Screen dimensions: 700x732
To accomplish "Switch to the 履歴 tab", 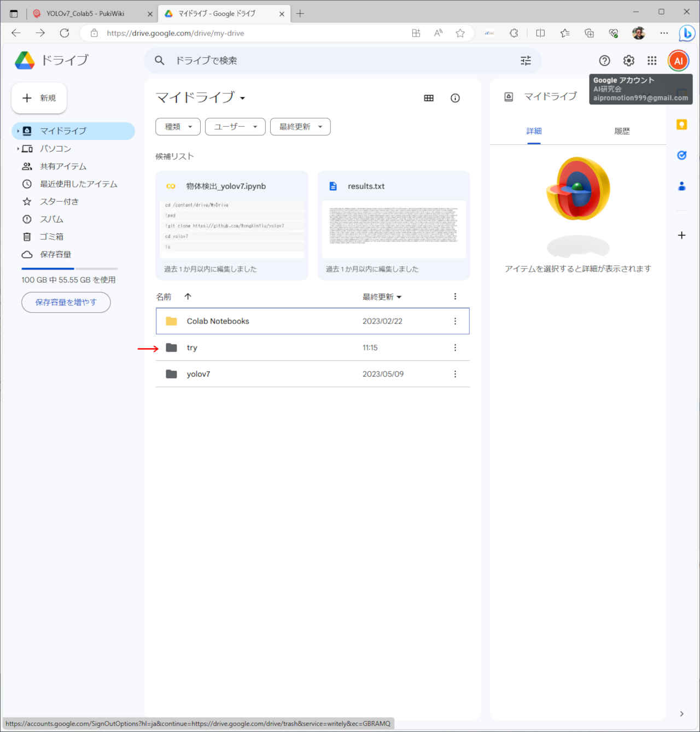I will (x=622, y=131).
